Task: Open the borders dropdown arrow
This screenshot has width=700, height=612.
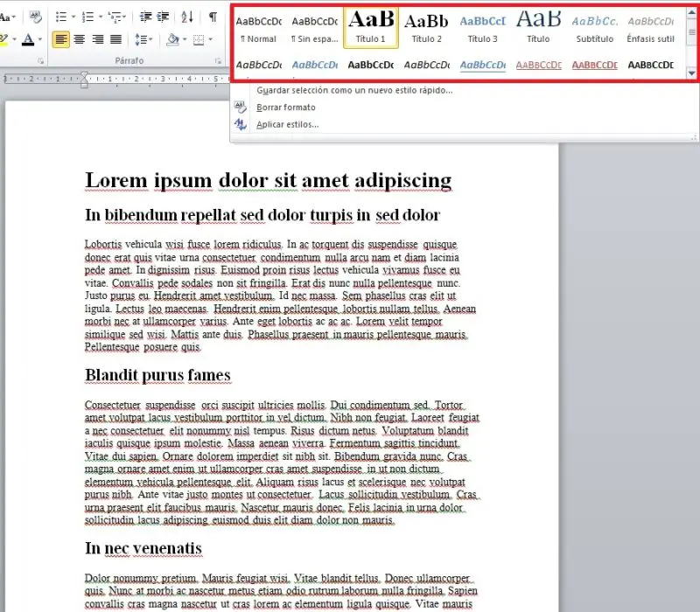Action: click(x=210, y=39)
